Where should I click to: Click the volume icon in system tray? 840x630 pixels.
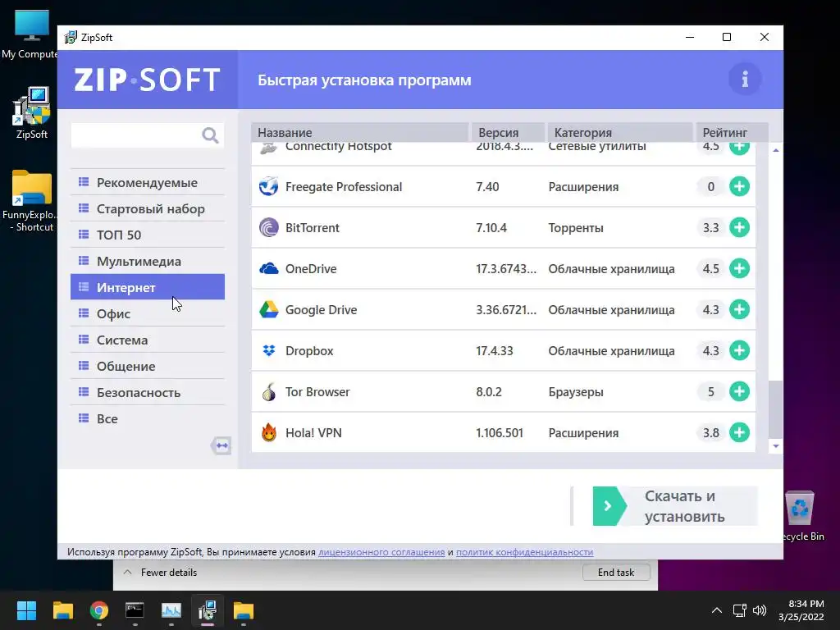(x=760, y=610)
